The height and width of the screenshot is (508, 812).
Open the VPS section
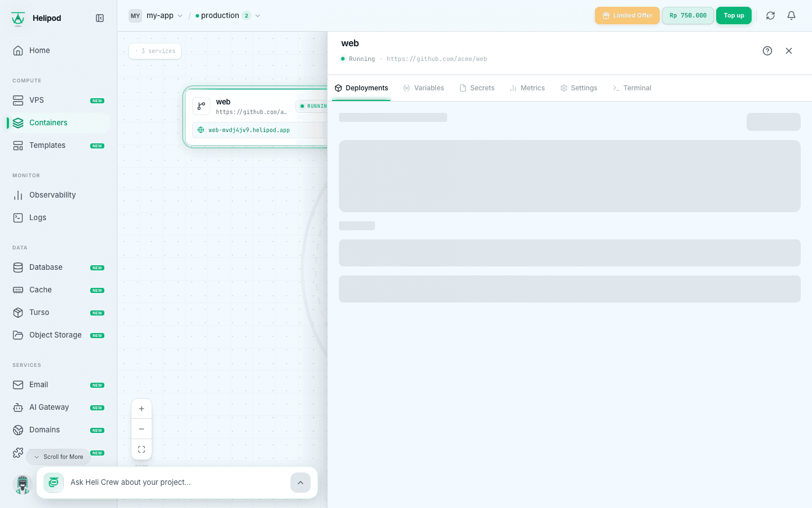[58, 100]
